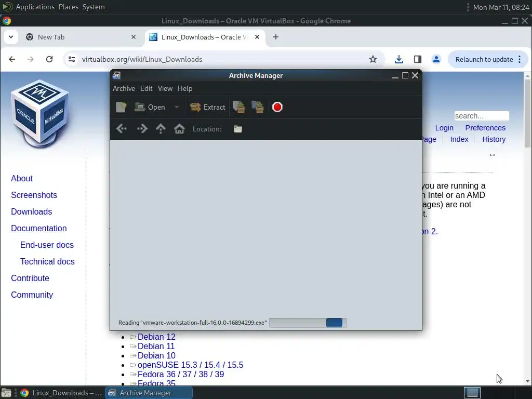Viewport: 532px width, 399px height.
Task: Open the Edit menu in Archive Manager
Action: 146,88
